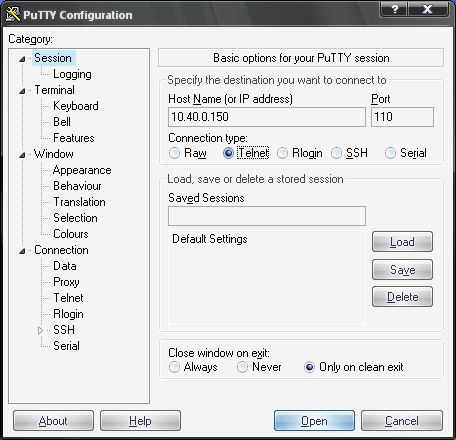This screenshot has width=456, height=440.
Task: Choose the SSH connection type radio
Action: click(x=336, y=153)
